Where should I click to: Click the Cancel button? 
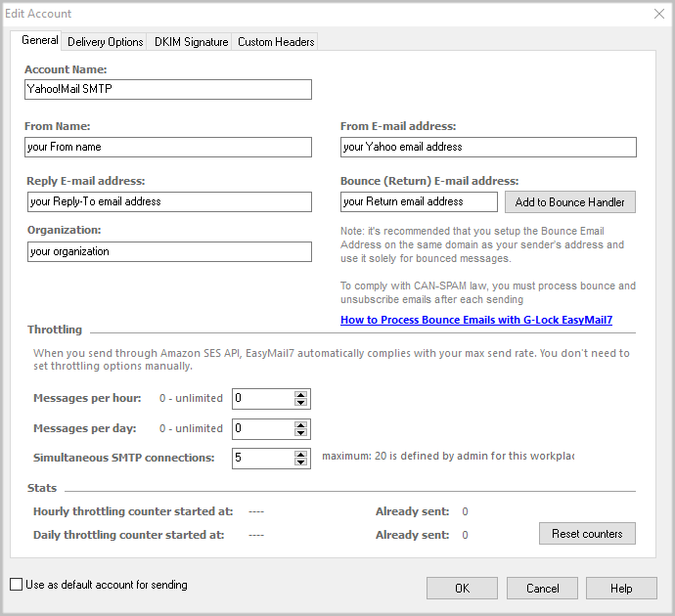(542, 588)
